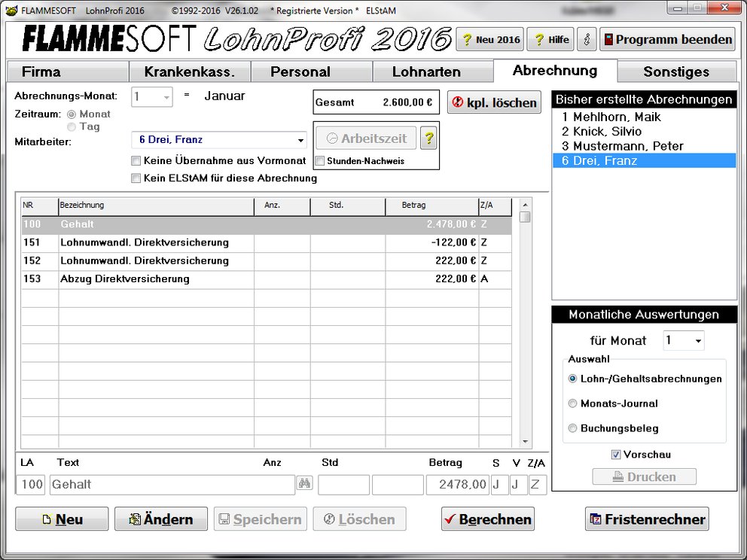Click the Löschen button at bottom
Screen dimensions: 747x560
coord(360,519)
